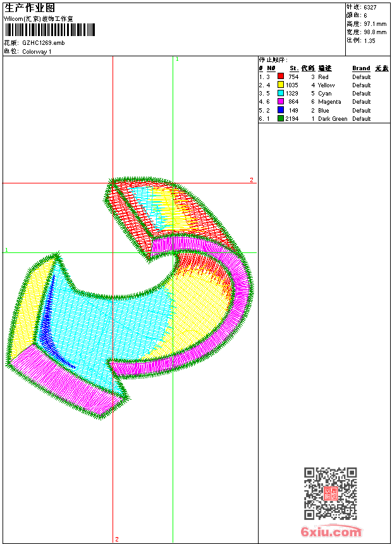The width and height of the screenshot is (392, 544).
Task: Click the GZHC1269.emb file name
Action: (44, 43)
